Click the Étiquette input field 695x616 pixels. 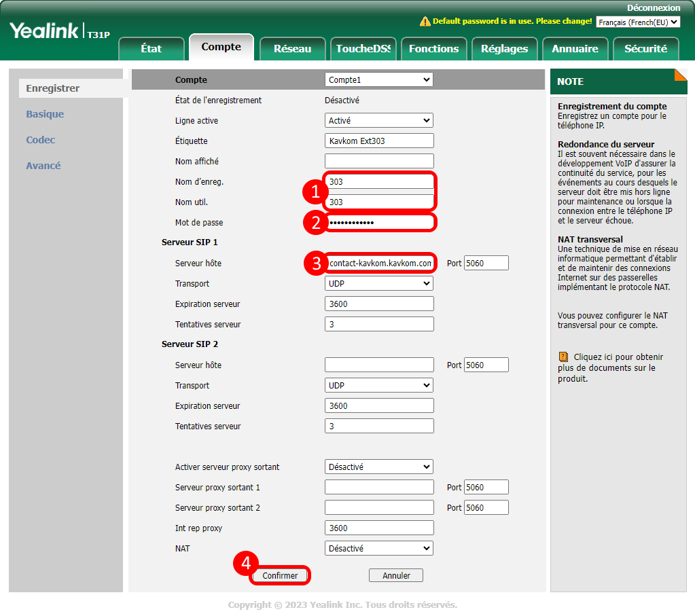pyautogui.click(x=379, y=141)
